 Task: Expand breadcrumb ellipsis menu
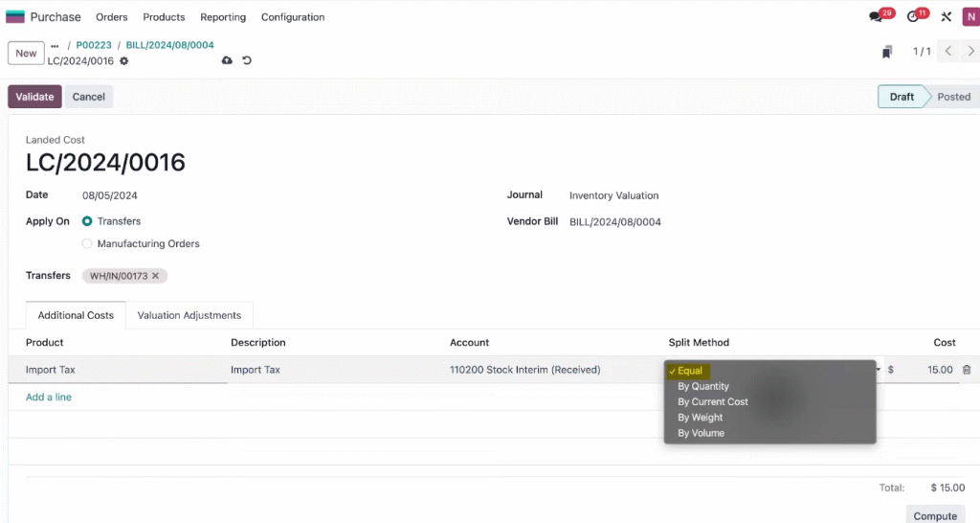tap(55, 45)
